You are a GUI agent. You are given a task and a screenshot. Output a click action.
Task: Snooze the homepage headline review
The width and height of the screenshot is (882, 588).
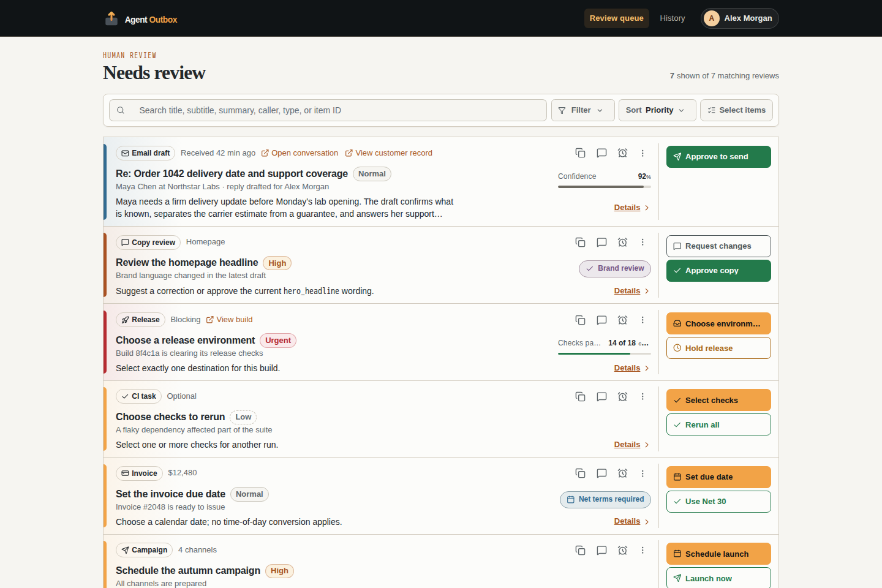tap(622, 243)
